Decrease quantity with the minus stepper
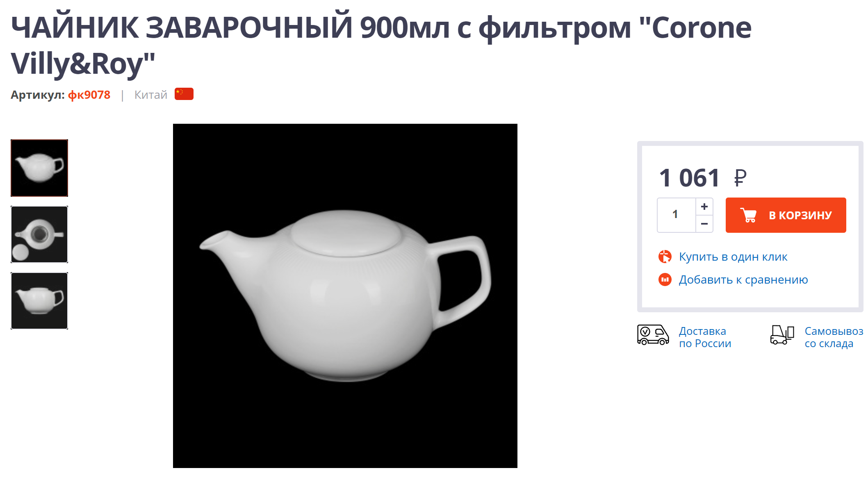This screenshot has height=484, width=868. 704,224
